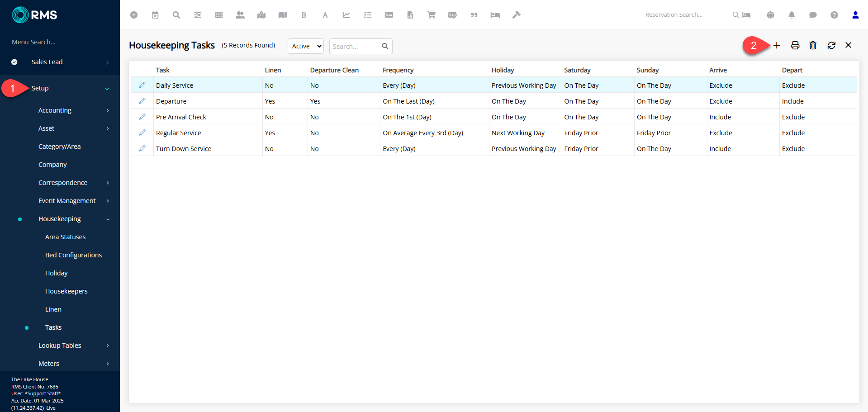Open the grid table icon in toolbar
This screenshot has height=412, width=868.
pos(219,15)
